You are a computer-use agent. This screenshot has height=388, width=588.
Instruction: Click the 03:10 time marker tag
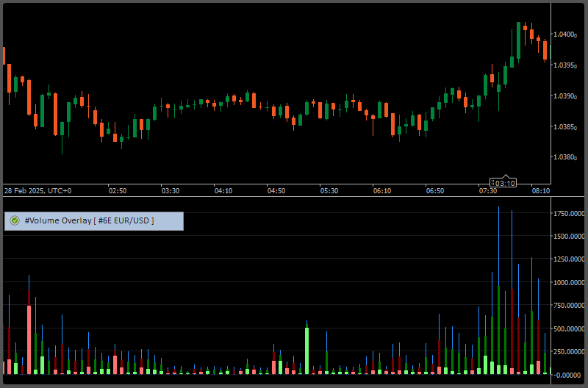505,183
